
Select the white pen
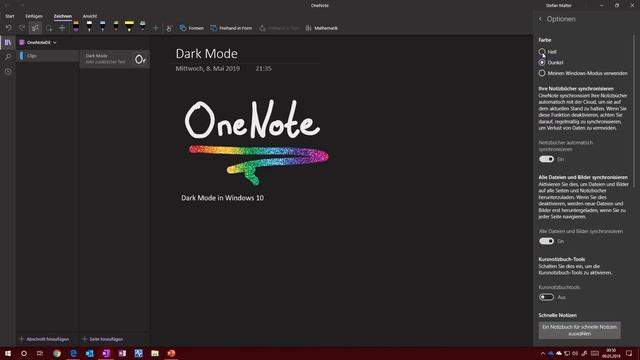click(89, 27)
